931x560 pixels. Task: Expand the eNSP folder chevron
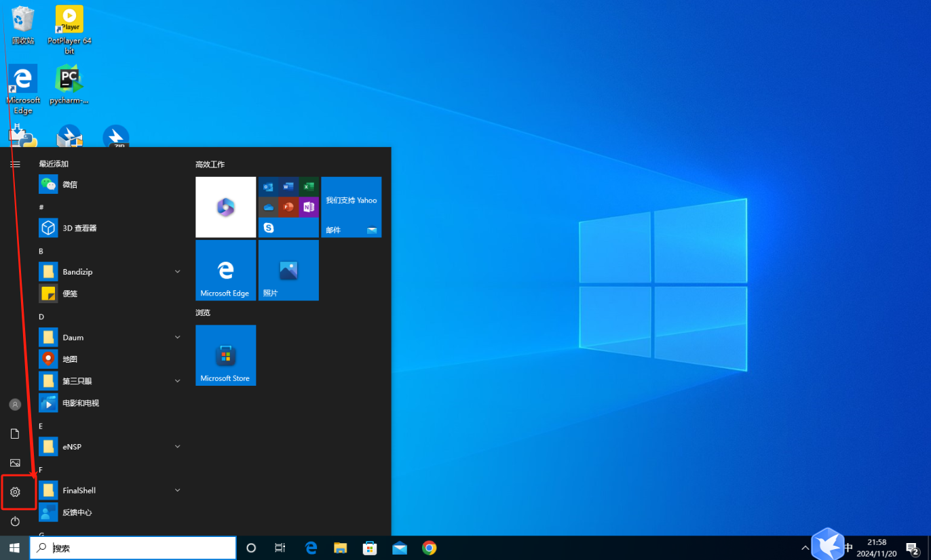(178, 447)
